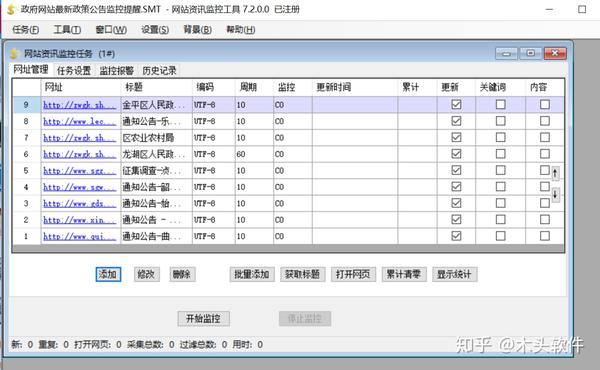The width and height of the screenshot is (600, 370).
Task: Enable 内容 checkbox in row 9
Action: 545,104
